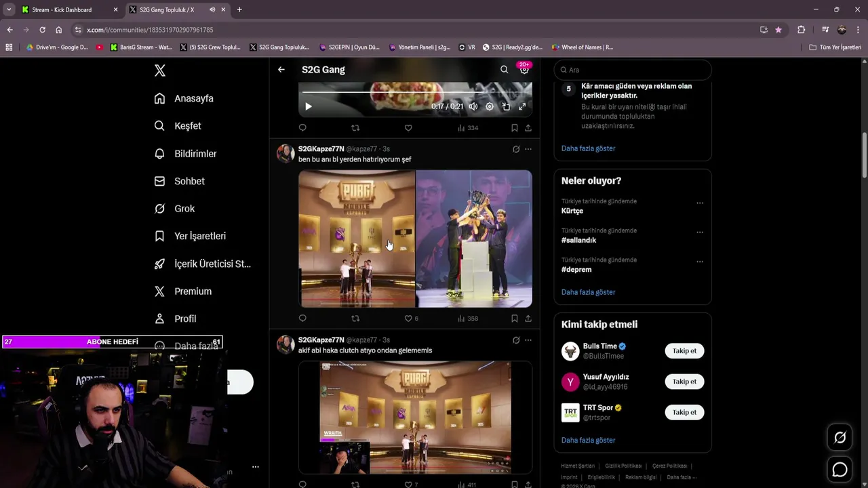Screen dimensions: 868x488
Task: Click the Ara search field
Action: 633,70
